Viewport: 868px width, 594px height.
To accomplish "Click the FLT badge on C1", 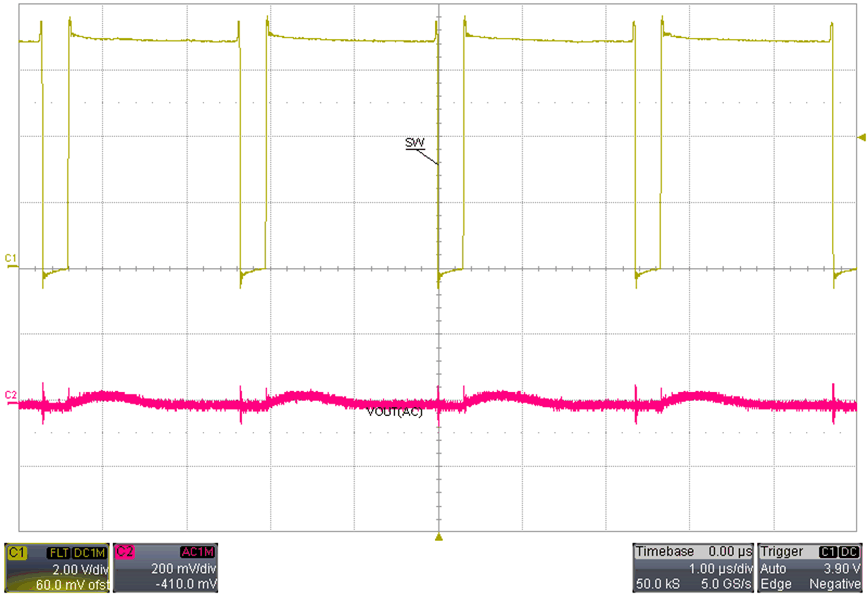I will pyautogui.click(x=59, y=553).
